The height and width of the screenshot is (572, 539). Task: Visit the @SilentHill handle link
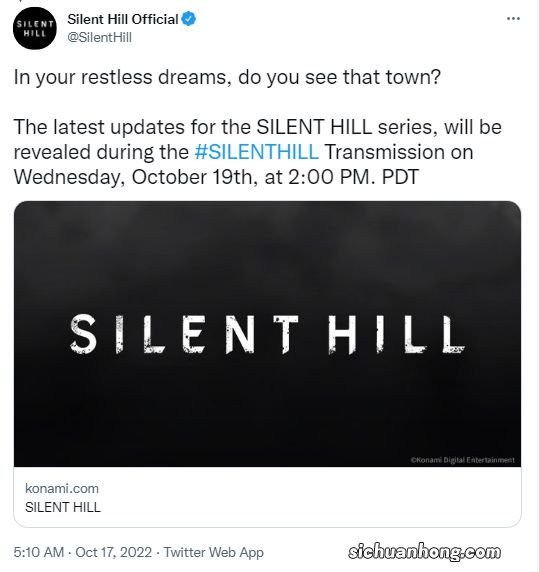click(x=100, y=38)
